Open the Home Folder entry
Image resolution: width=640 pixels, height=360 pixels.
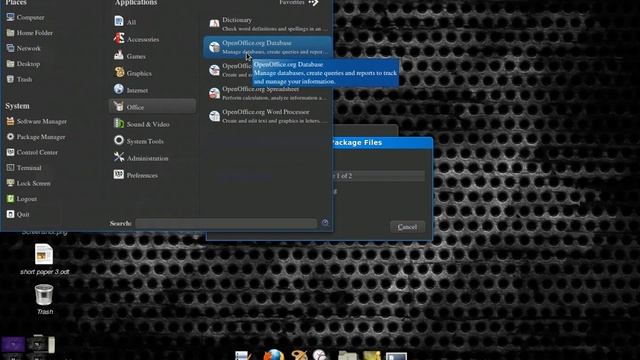(x=29, y=33)
